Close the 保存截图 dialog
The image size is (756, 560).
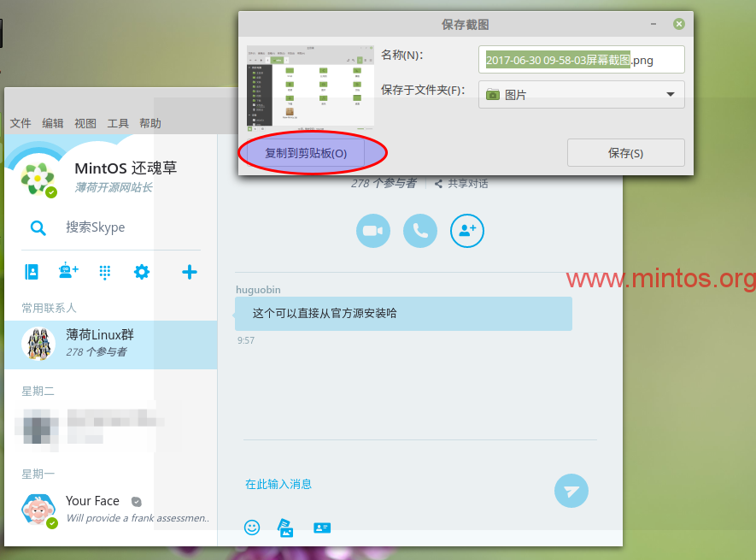point(679,24)
